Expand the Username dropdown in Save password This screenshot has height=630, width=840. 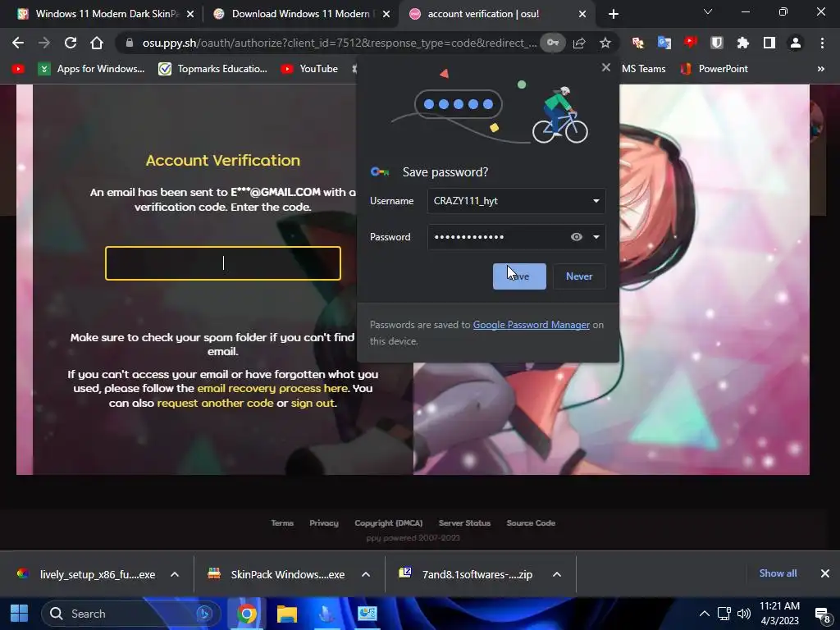tap(596, 201)
